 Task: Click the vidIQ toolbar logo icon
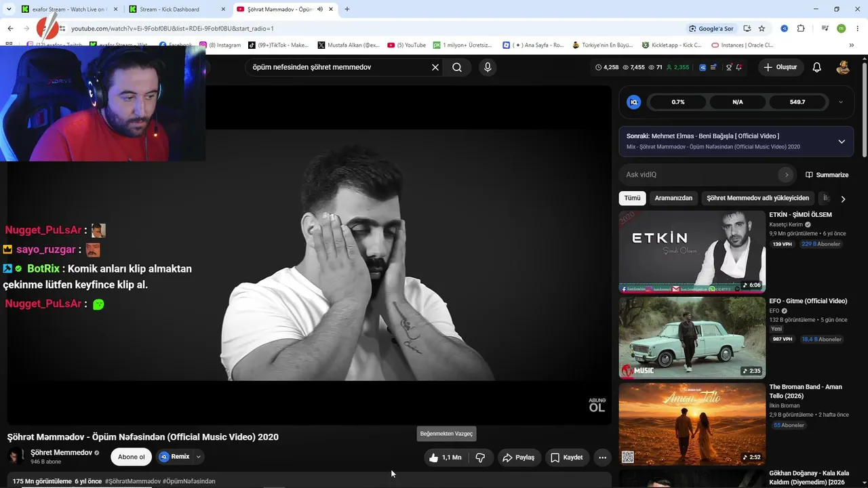(703, 67)
